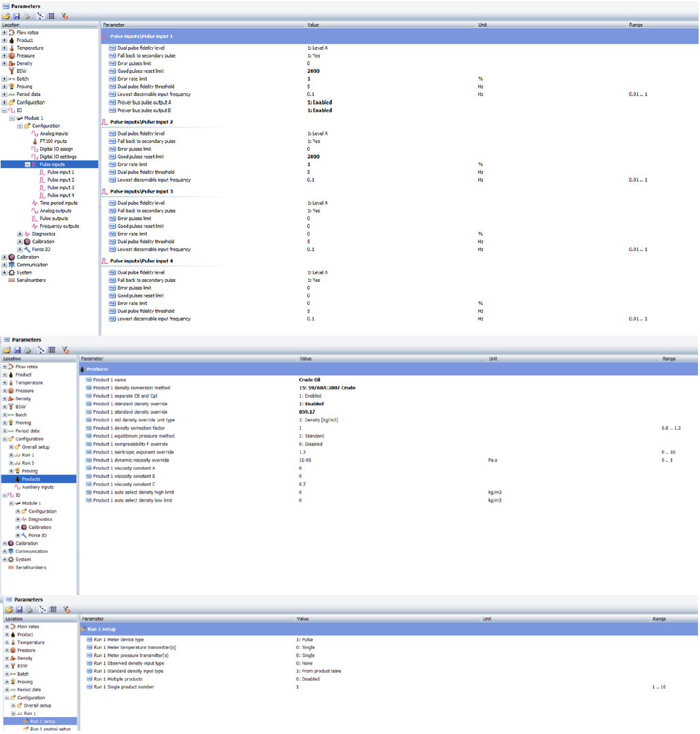Select Time period inputs tree item
Image resolution: width=700 pixels, height=734 pixels.
[59, 203]
